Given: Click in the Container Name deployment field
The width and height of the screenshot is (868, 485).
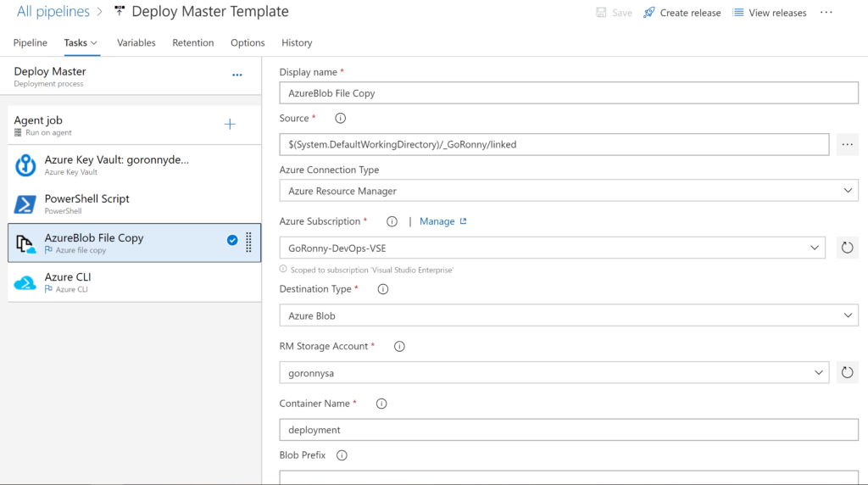Looking at the screenshot, I should coord(569,430).
